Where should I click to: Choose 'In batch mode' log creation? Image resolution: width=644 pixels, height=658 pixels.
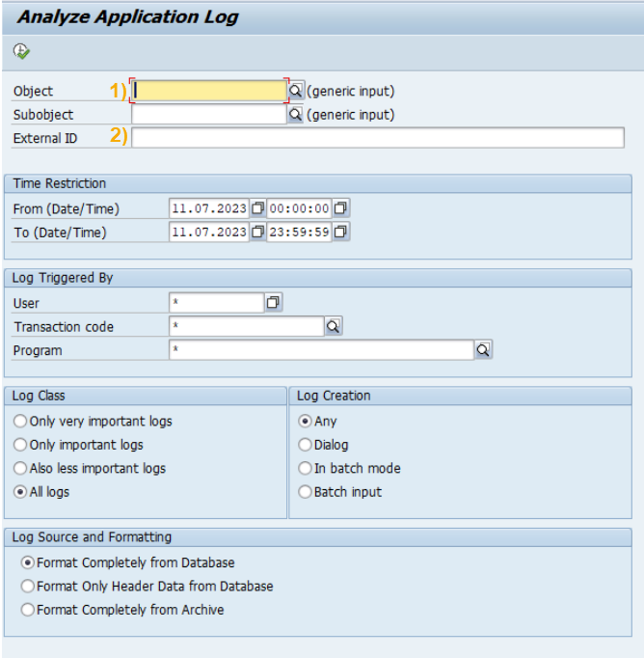(x=306, y=468)
